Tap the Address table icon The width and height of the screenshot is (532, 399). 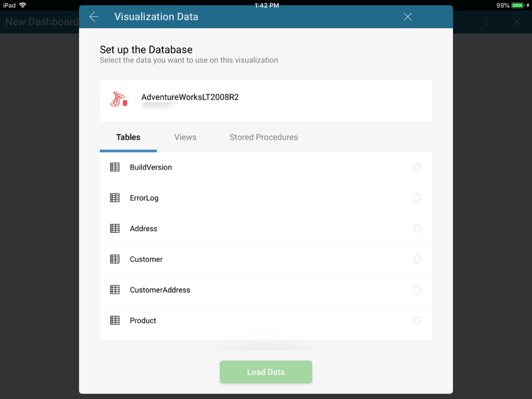click(115, 229)
